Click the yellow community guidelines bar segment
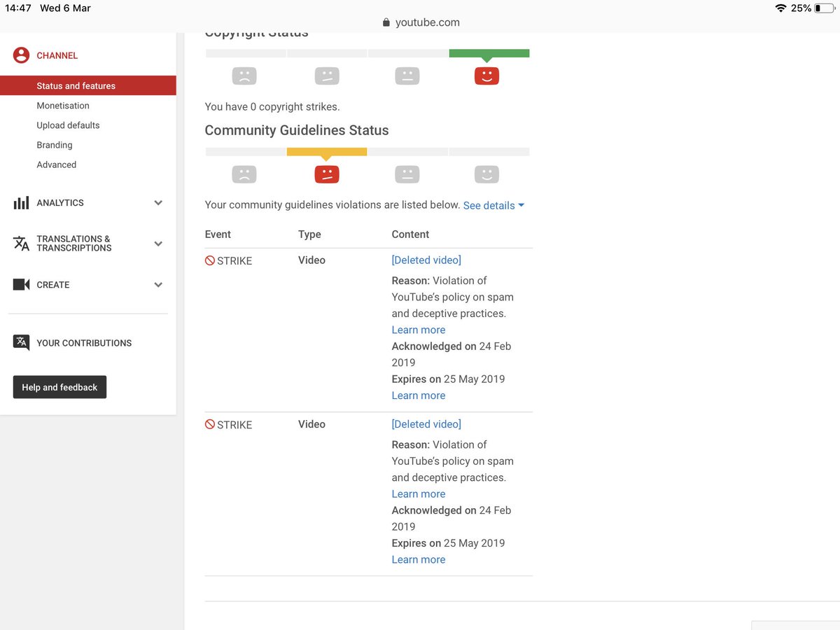This screenshot has height=630, width=840. coord(327,152)
